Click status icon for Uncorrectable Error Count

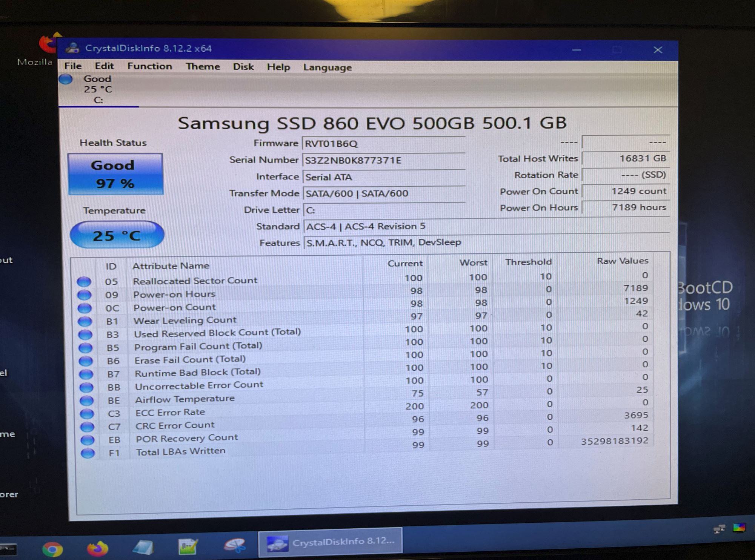tap(86, 387)
